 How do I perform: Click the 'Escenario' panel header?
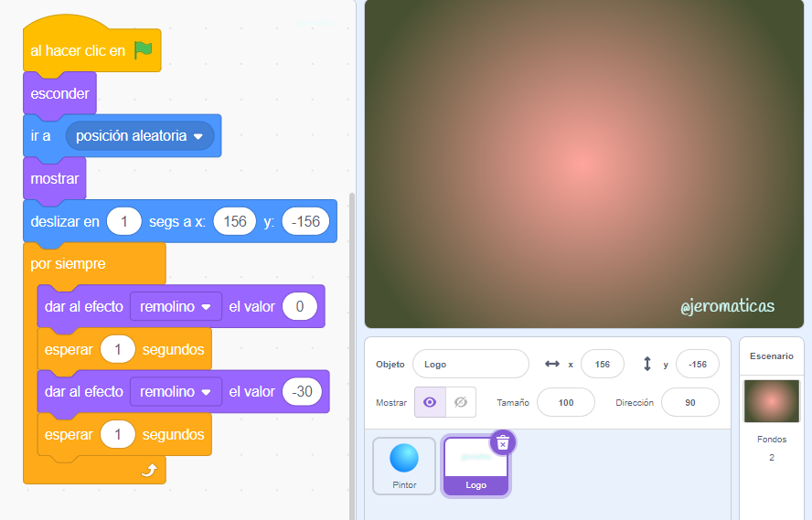pos(771,356)
